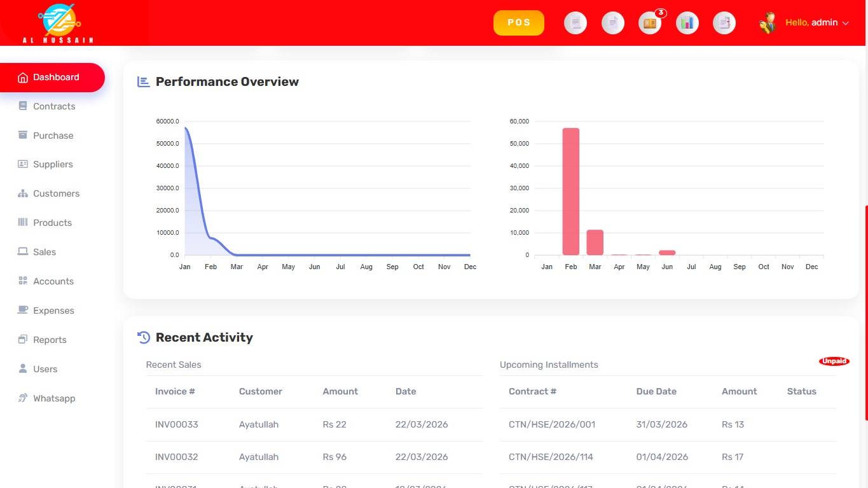This screenshot has width=868, height=488.
Task: Click the Performance Overview chart icon
Action: 144,81
